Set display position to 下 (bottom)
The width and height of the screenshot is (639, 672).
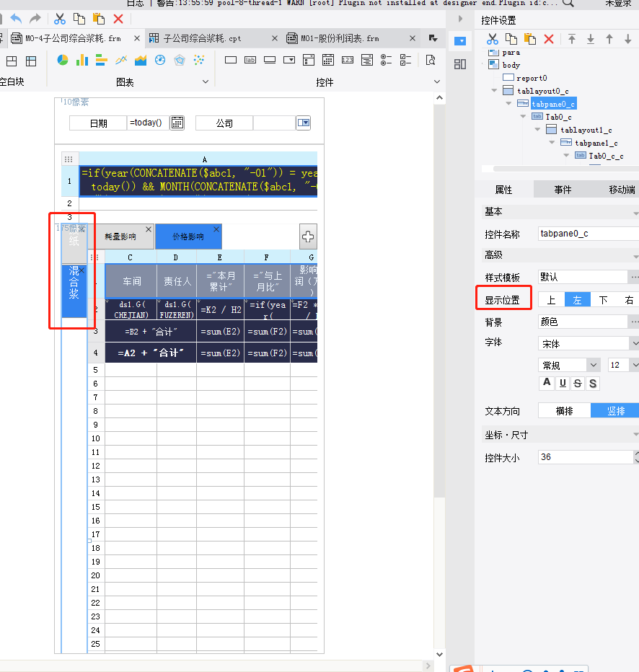604,299
